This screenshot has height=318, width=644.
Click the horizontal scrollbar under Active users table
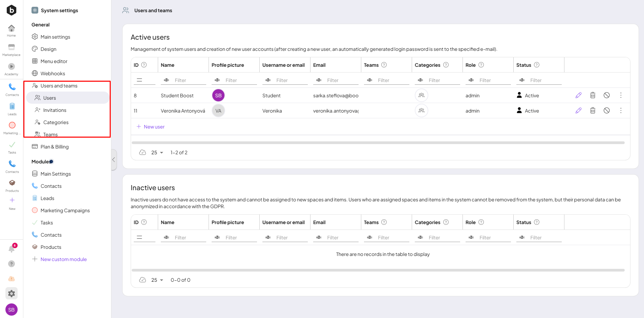[378, 143]
